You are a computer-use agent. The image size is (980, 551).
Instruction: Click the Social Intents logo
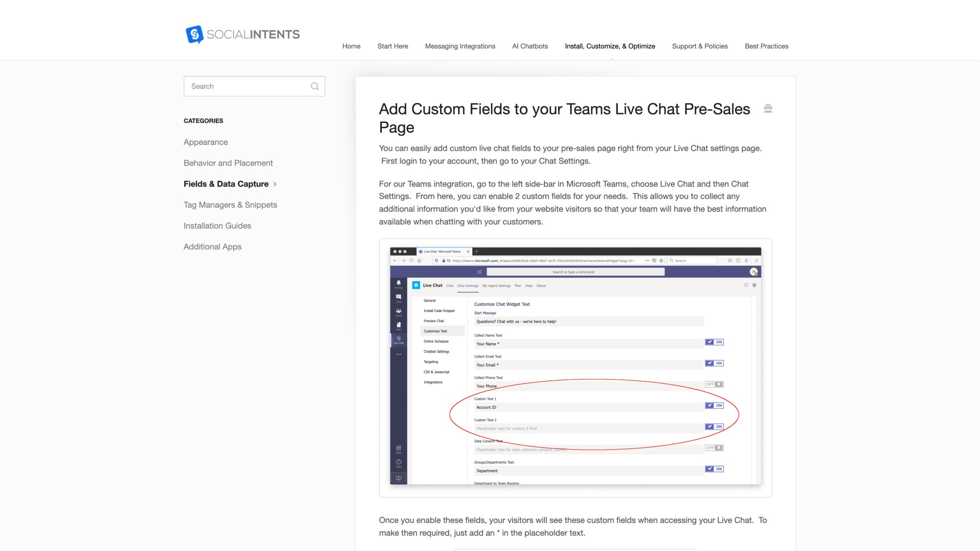243,34
